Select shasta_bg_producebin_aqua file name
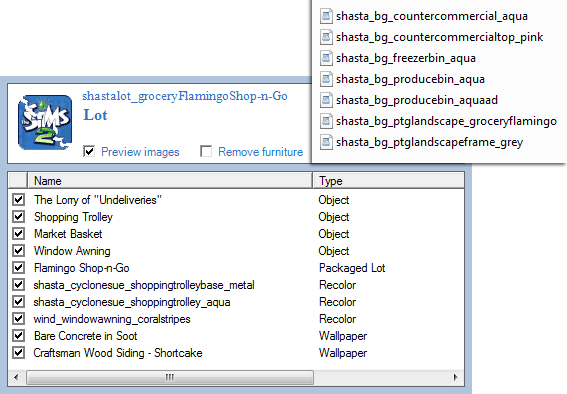 click(x=410, y=79)
